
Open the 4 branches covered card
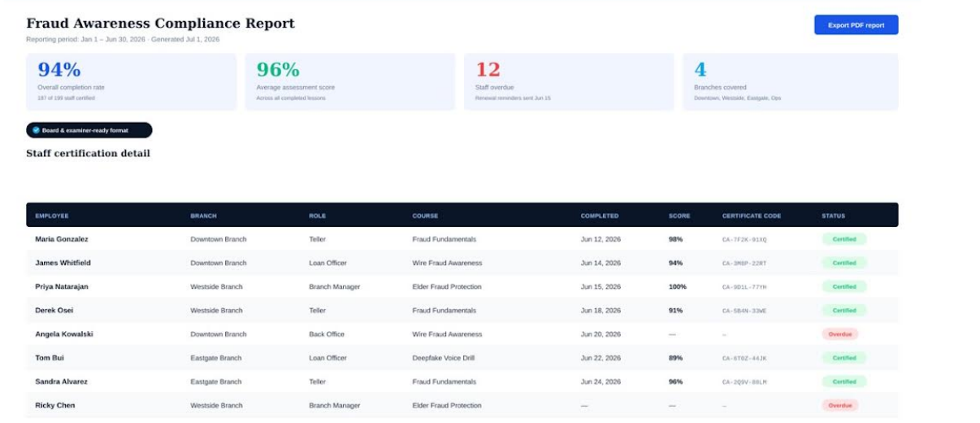(791, 82)
